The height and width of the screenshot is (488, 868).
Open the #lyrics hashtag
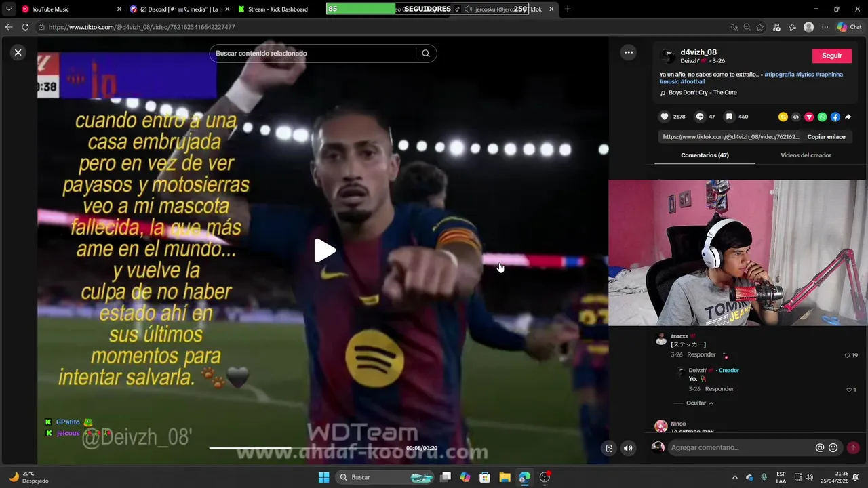pos(805,75)
